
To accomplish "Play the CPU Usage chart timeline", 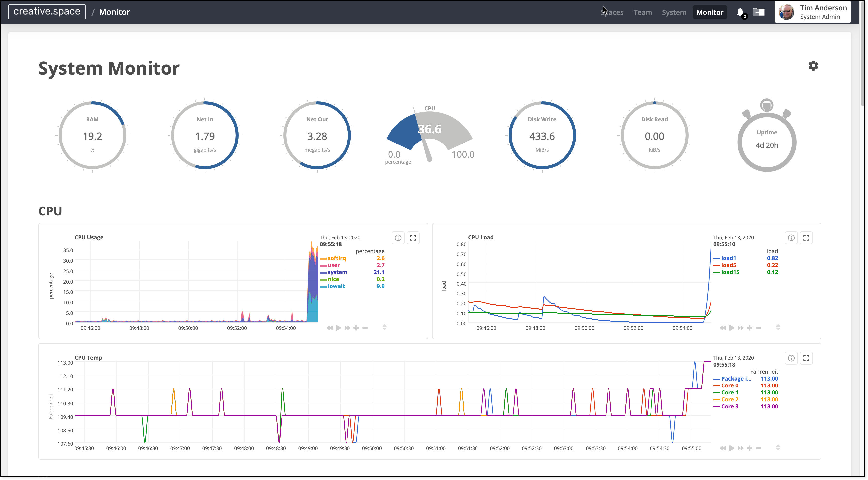I will (338, 328).
